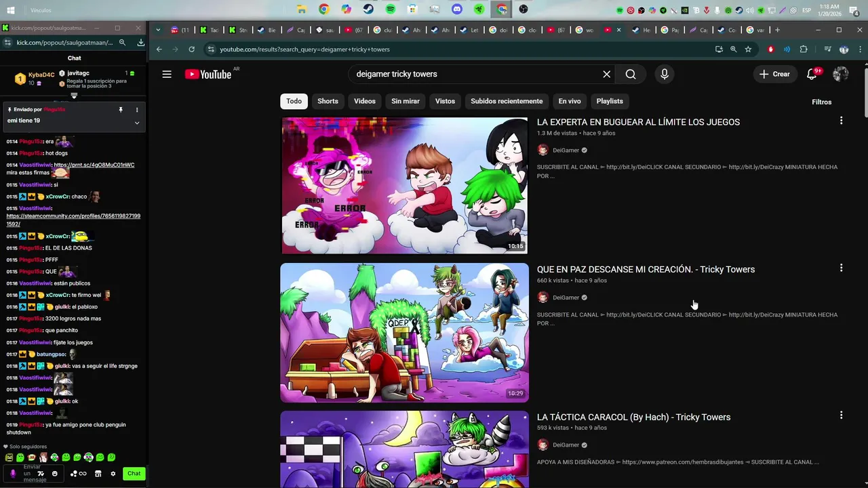Expand the Chrome tab search dropdown
Screen dimensions: 868x488
click(x=158, y=30)
